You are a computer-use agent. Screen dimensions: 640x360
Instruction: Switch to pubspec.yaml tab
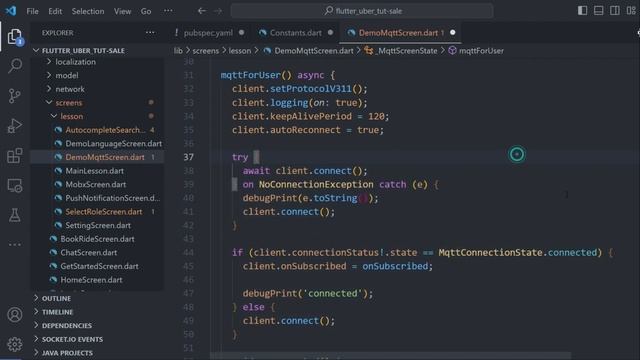click(208, 33)
